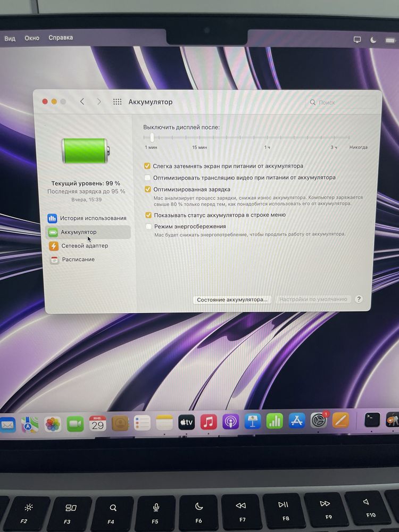Screen dimensions: 399x532
Task: Launch Terminal from the Dock
Action: (x=372, y=420)
